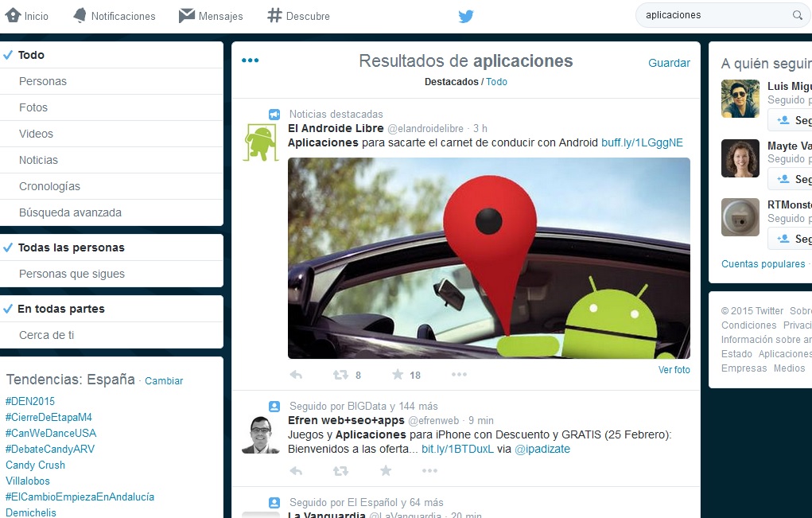Select Todas las personas option

(x=111, y=247)
